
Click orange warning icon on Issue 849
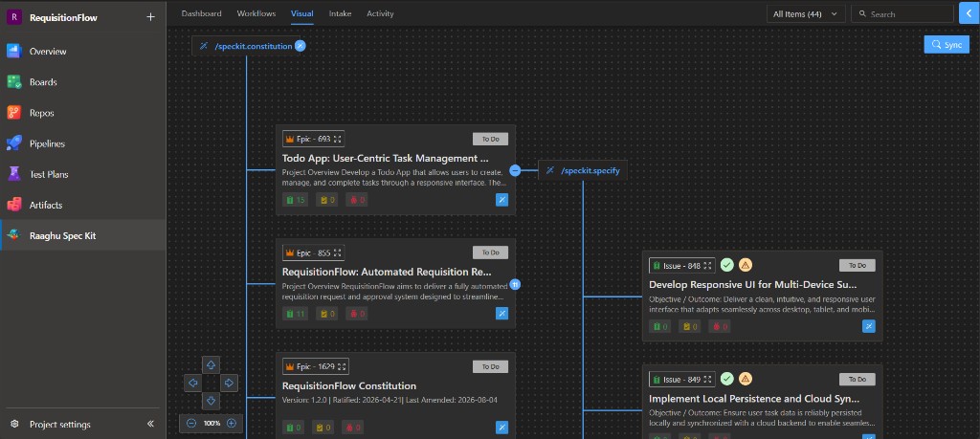coord(746,379)
